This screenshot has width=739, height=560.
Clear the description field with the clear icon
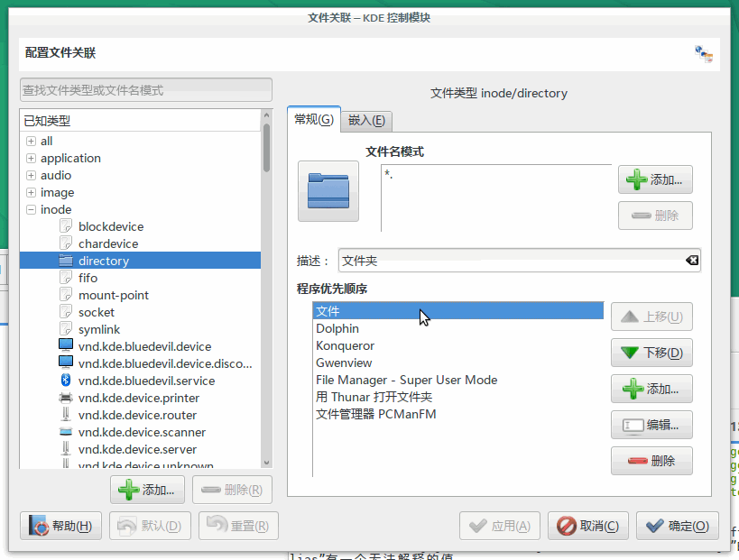(692, 261)
